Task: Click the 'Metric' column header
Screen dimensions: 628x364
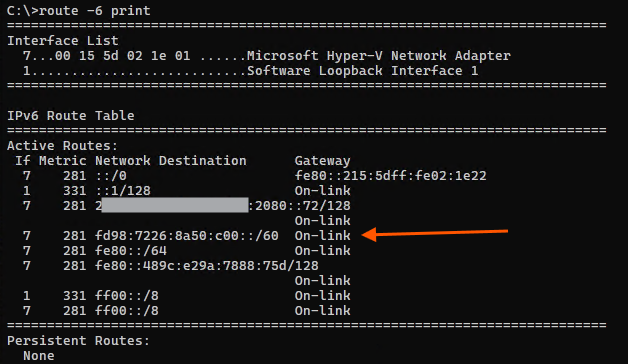Action: 62,161
